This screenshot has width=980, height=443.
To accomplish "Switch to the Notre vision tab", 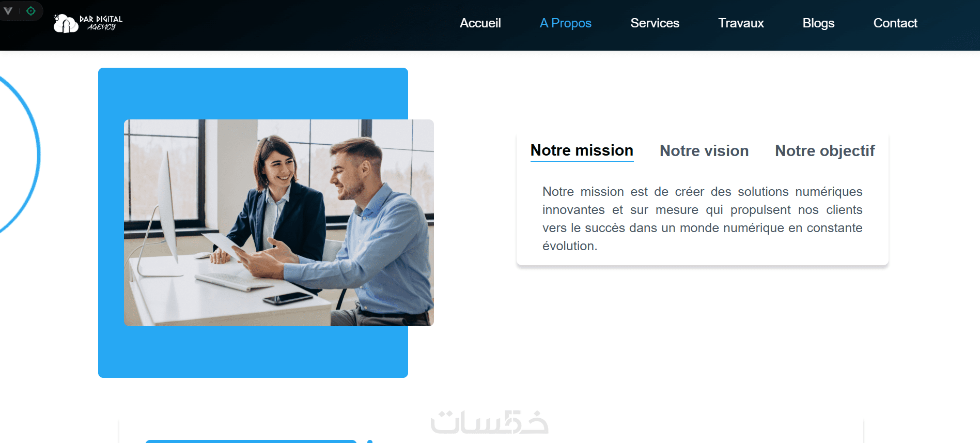I will click(704, 151).
